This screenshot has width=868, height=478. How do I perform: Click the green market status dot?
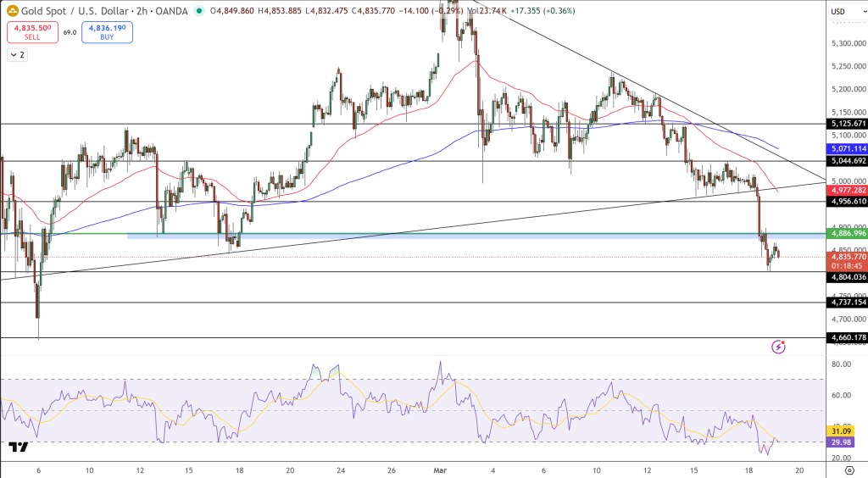tap(199, 11)
